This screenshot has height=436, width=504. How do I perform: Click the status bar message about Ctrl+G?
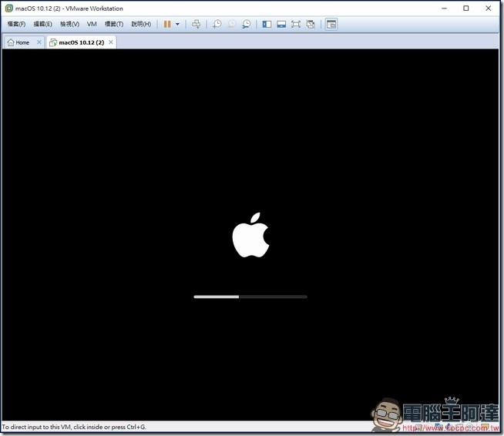point(74,427)
